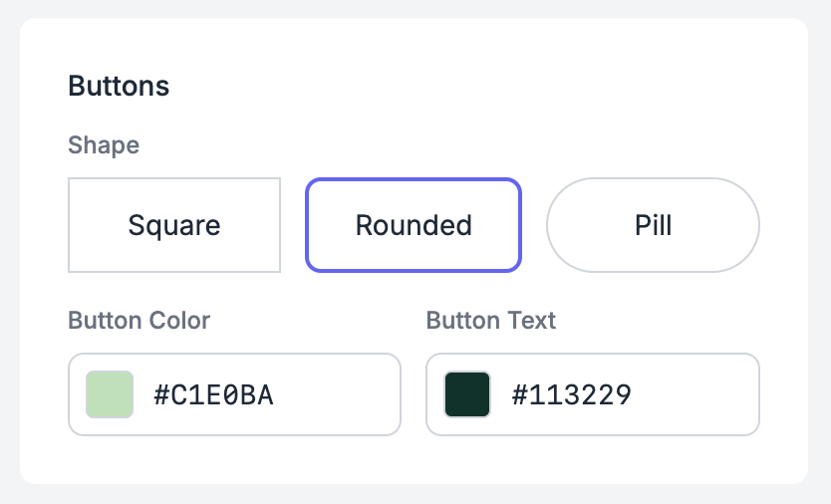Click the Button Color field label
Image resolution: width=831 pixels, height=504 pixels.
click(139, 321)
